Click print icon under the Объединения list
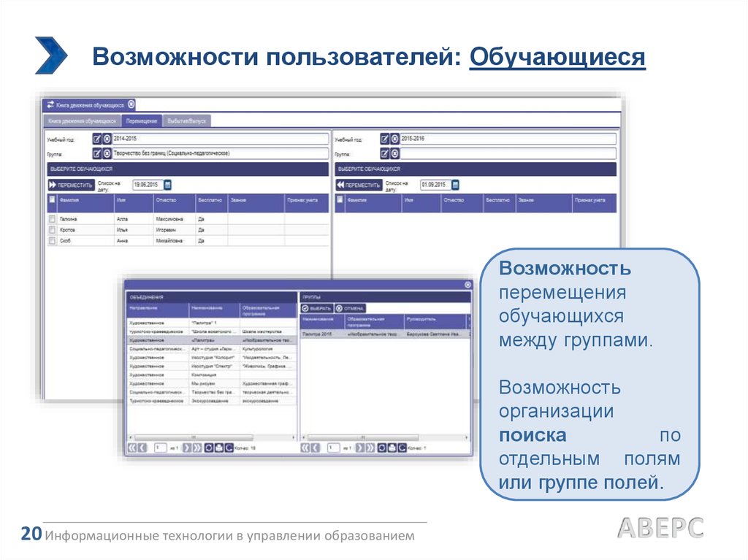The image size is (748, 560). [x=218, y=448]
